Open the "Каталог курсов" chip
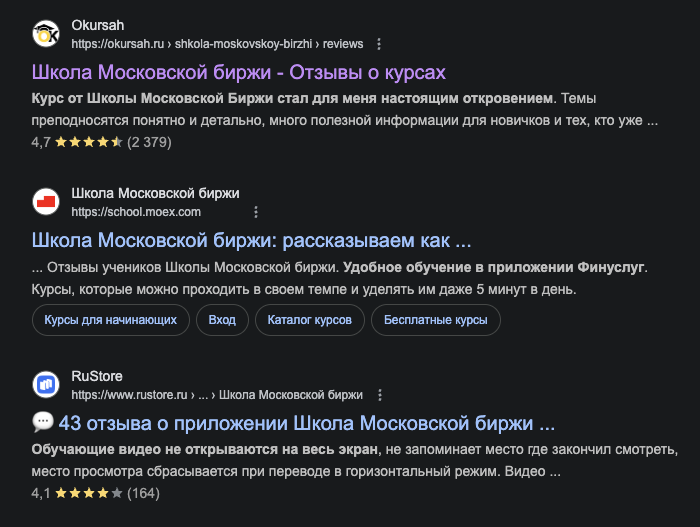The width and height of the screenshot is (700, 527). point(309,320)
